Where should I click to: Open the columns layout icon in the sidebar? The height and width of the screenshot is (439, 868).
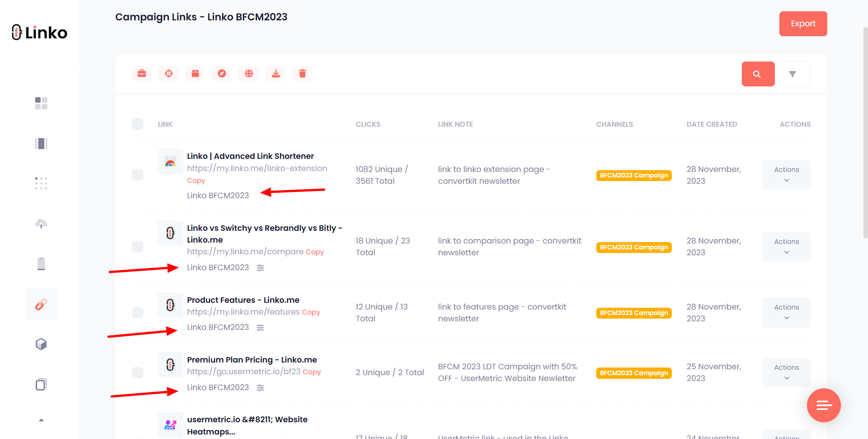[41, 143]
